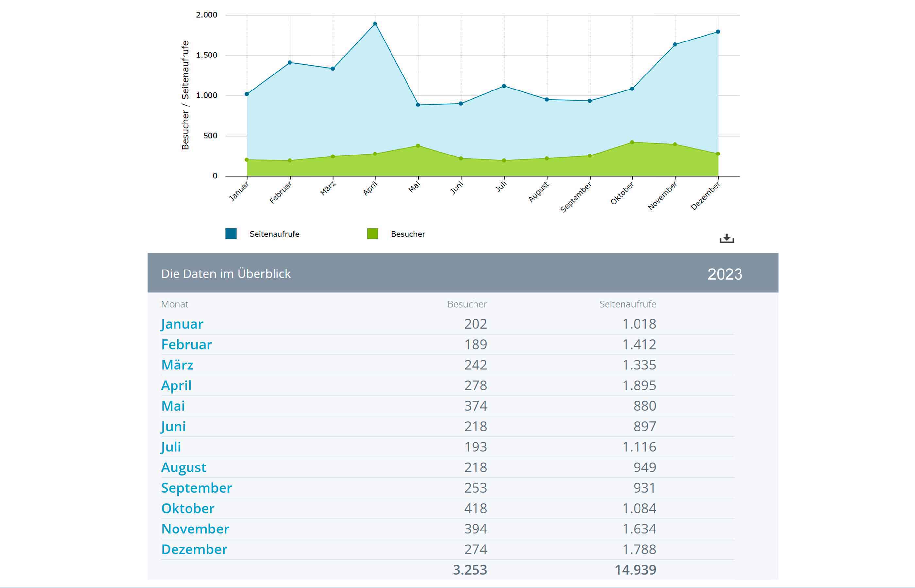The width and height of the screenshot is (915, 588).
Task: Click the 2023 year label in header
Action: pos(724,274)
